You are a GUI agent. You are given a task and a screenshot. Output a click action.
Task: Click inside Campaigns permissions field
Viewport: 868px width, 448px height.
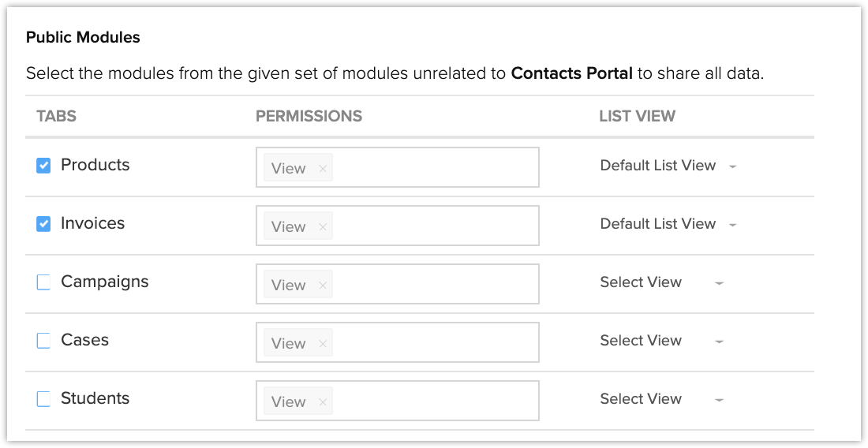pos(434,284)
